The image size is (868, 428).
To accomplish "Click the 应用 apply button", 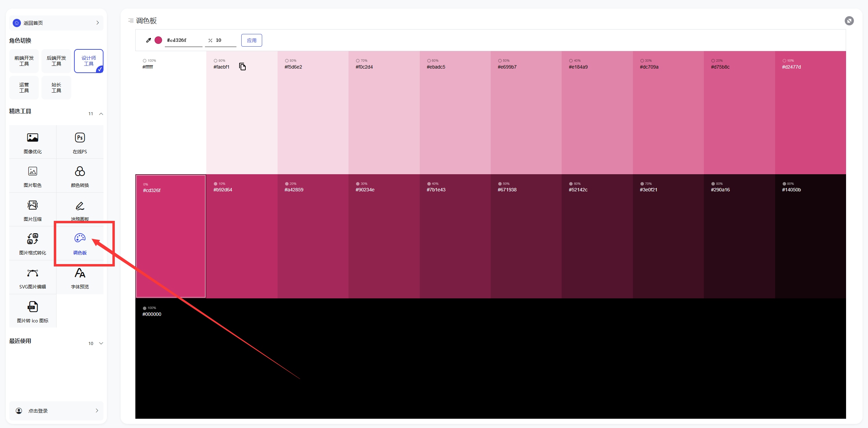I will (252, 40).
